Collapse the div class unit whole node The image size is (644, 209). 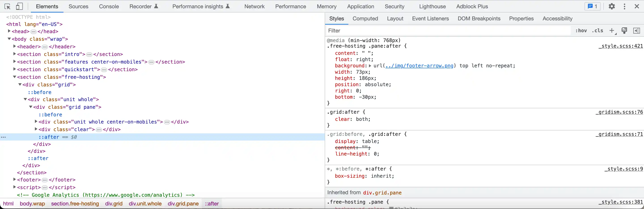click(25, 99)
